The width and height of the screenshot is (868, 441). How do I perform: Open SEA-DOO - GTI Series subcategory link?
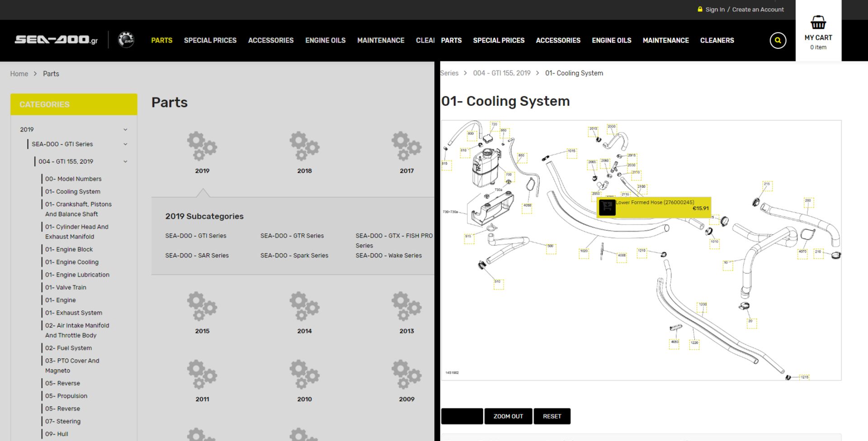click(196, 236)
